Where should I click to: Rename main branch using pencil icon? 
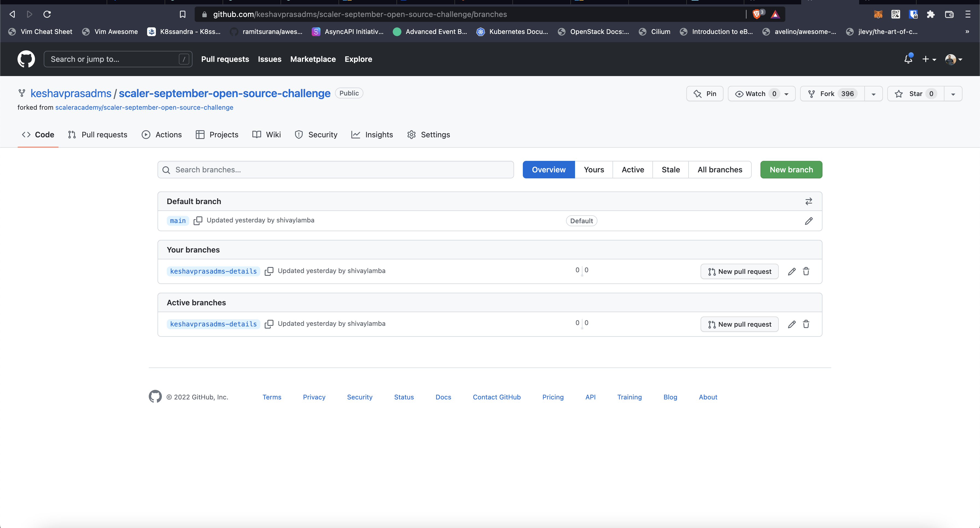809,221
